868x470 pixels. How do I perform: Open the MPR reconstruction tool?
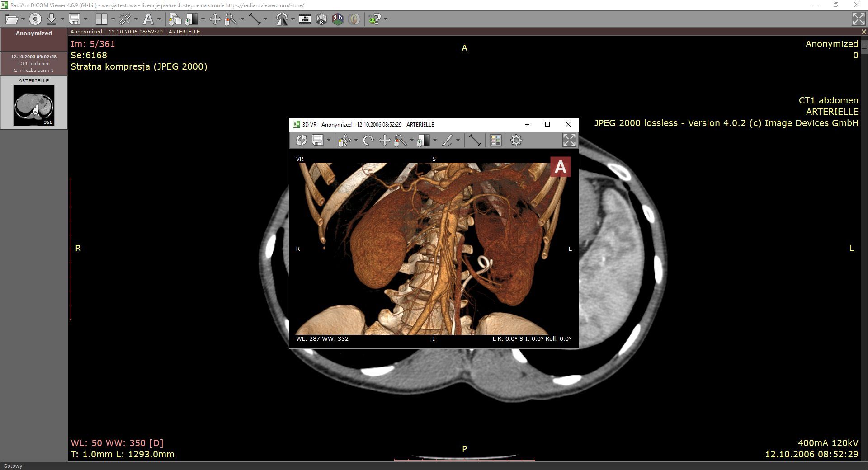(321, 19)
